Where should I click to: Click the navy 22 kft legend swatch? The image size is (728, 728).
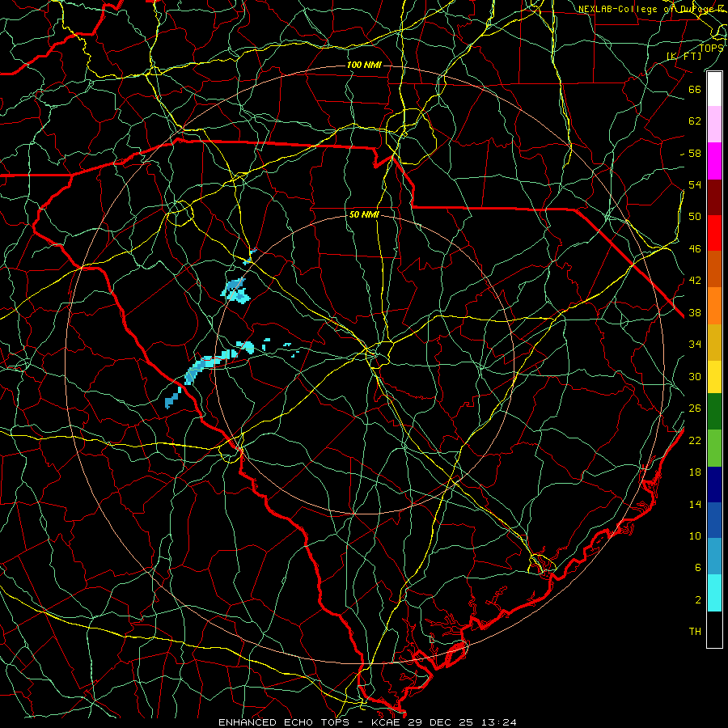[x=714, y=485]
